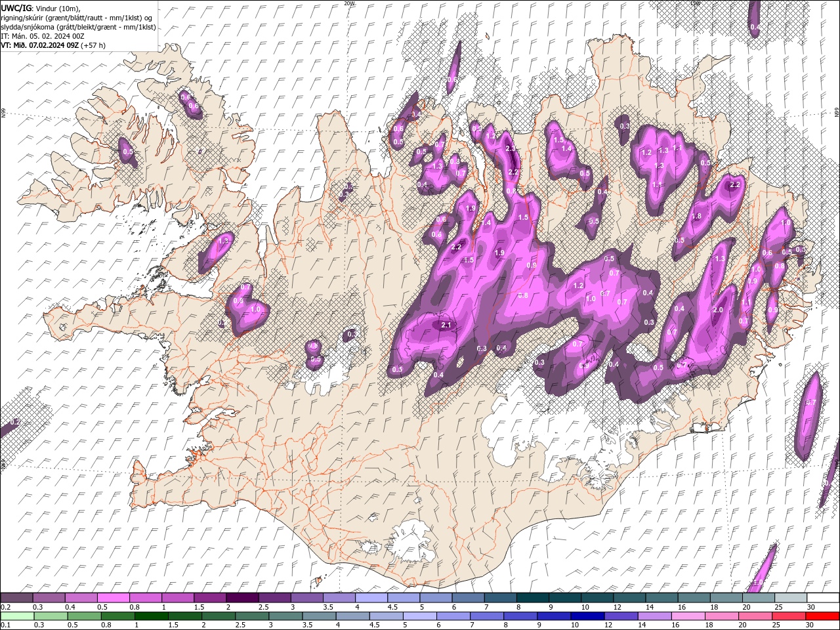Click the '2.3' snowfall value on the map
The width and height of the screenshot is (840, 630).
pos(512,149)
